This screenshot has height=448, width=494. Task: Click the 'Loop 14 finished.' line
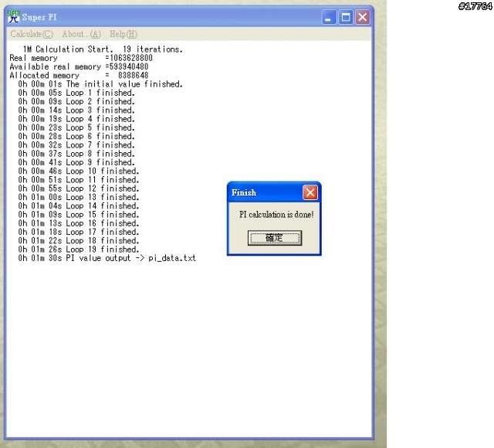79,206
